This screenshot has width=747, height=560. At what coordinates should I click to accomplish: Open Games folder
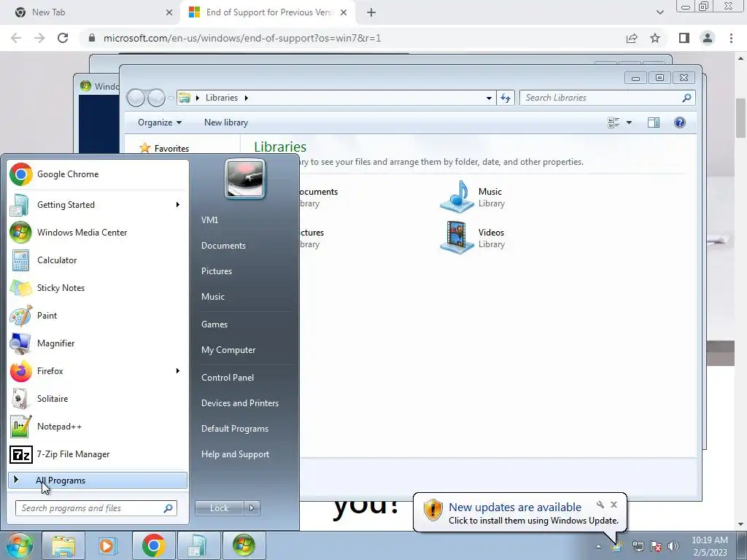point(214,324)
